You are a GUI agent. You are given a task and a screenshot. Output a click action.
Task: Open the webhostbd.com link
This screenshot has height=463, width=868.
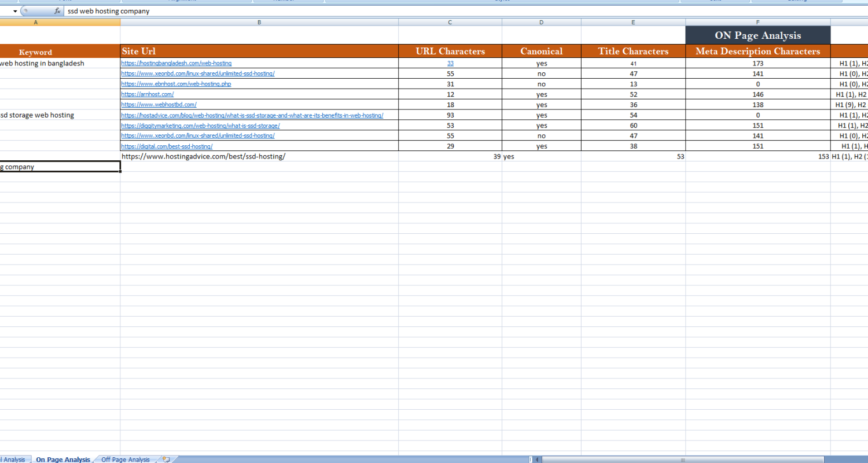[x=159, y=105]
